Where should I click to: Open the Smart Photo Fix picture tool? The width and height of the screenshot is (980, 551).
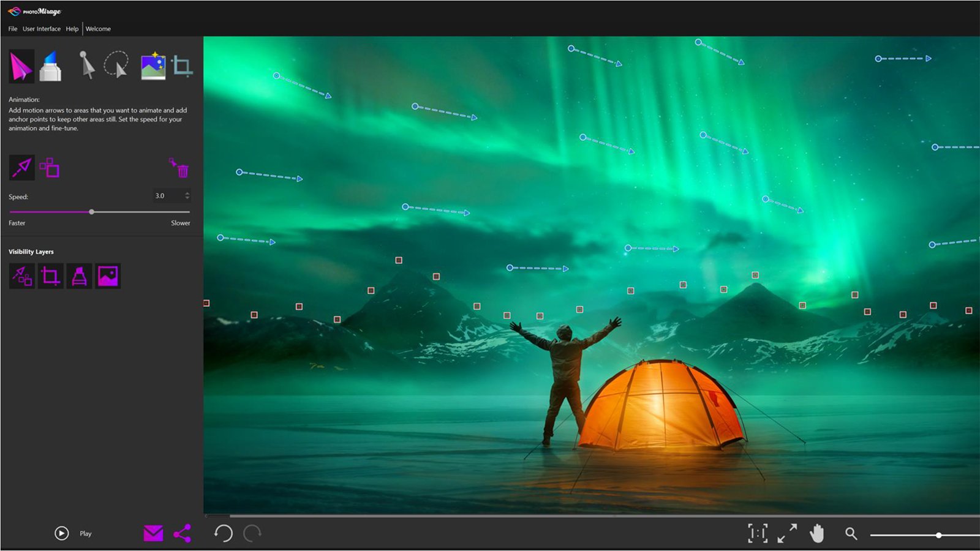(153, 66)
